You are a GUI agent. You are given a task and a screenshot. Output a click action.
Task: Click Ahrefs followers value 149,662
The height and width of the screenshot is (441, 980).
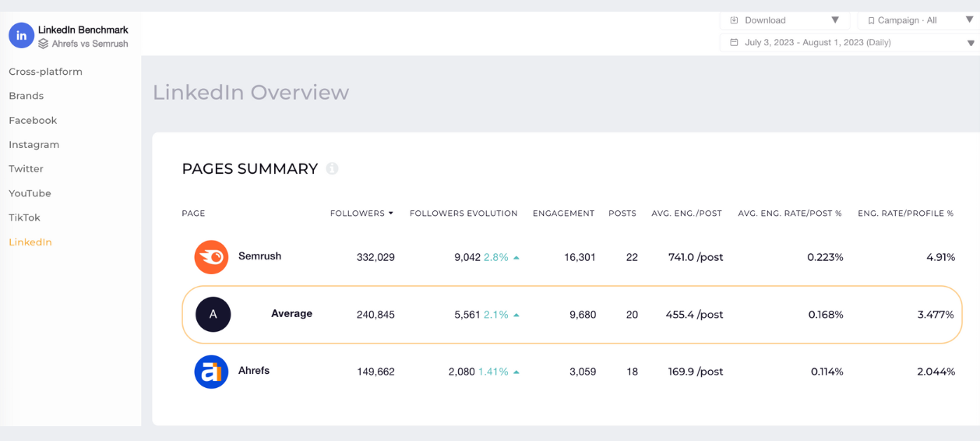tap(375, 372)
